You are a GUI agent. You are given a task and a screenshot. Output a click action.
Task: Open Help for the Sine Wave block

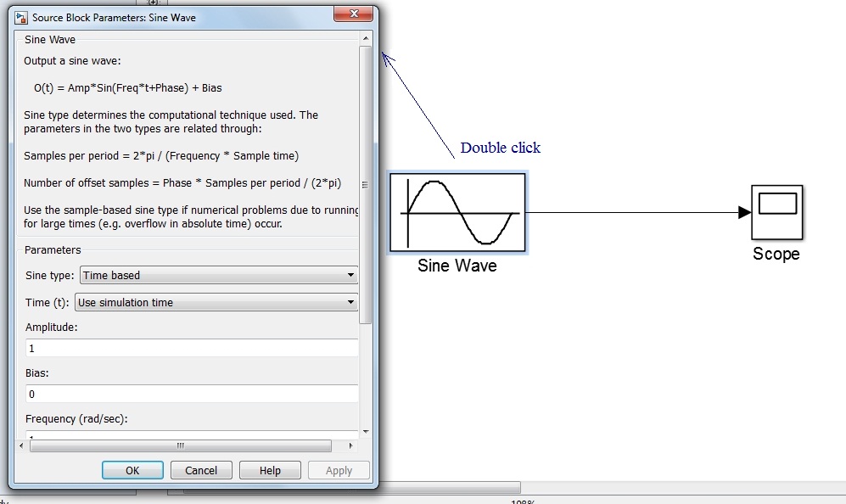(270, 470)
